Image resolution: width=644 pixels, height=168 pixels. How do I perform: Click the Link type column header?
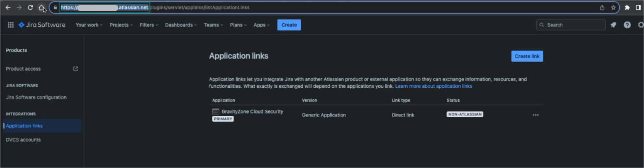click(x=401, y=100)
